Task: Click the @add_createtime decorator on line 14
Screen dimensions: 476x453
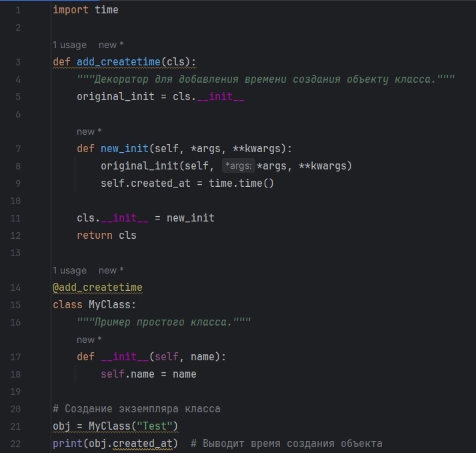Action: pyautogui.click(x=97, y=288)
